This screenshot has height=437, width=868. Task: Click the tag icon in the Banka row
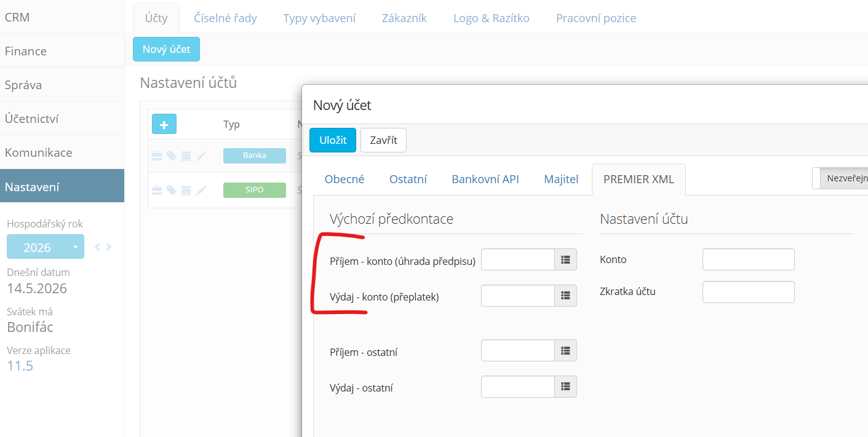(172, 156)
